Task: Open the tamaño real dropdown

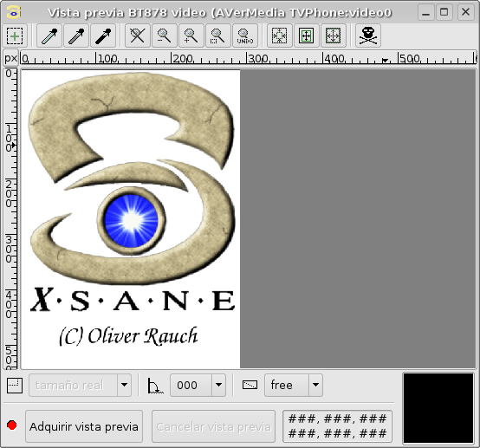Action: point(81,385)
